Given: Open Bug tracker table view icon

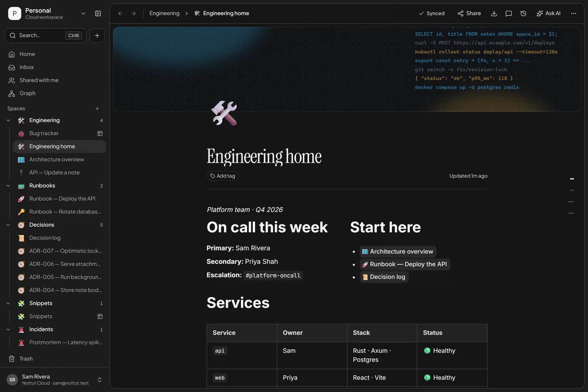Looking at the screenshot, I should coord(100,133).
